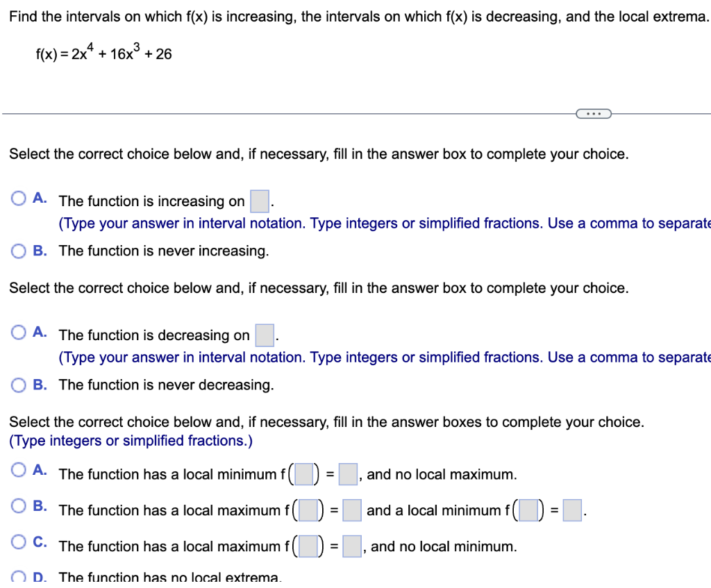Click the minimum value box at end of choice B

click(572, 510)
